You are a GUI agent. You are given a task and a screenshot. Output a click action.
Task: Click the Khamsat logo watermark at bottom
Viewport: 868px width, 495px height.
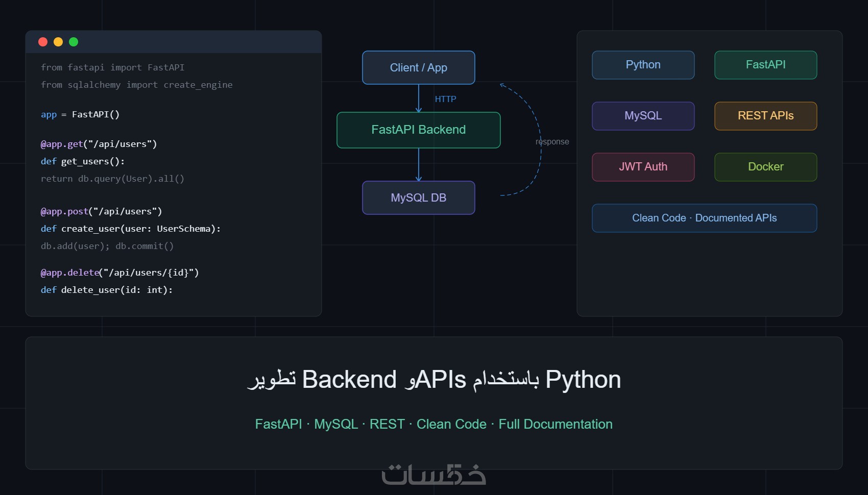(x=433, y=475)
